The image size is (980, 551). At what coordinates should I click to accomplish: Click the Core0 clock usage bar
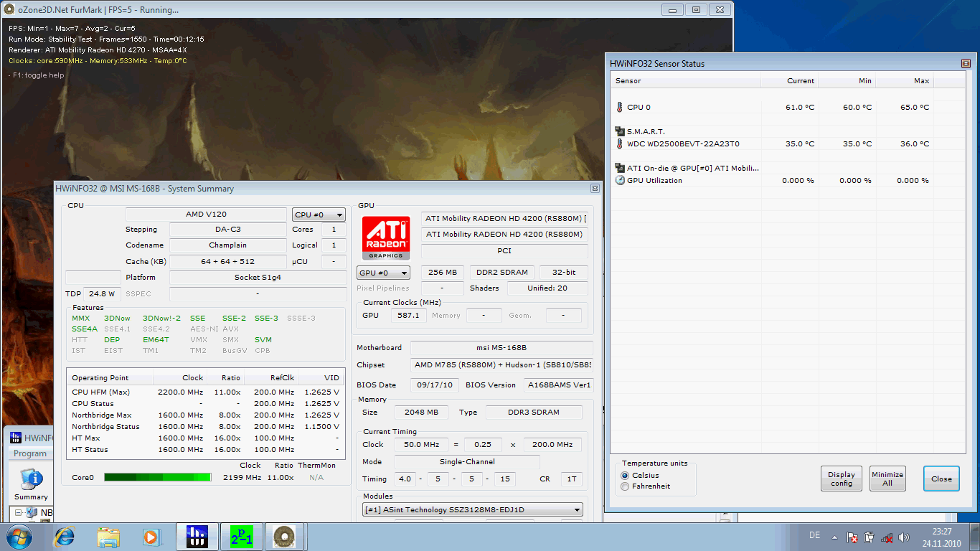(158, 477)
